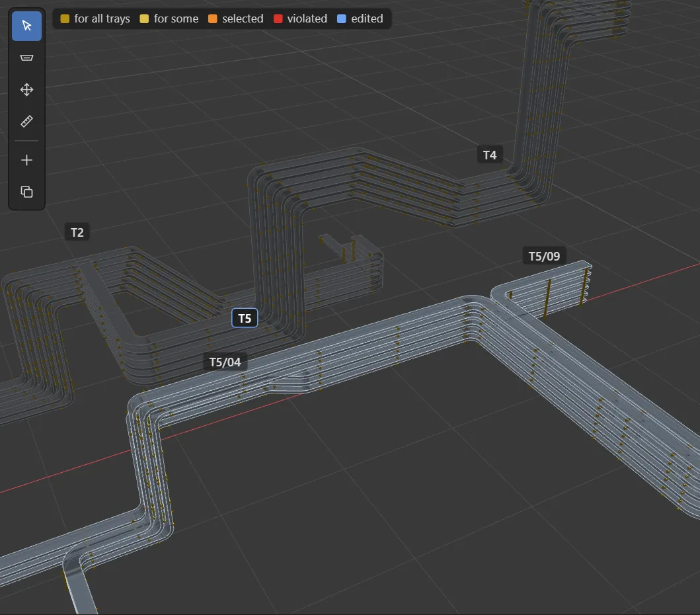This screenshot has width=700, height=615.
Task: Select the T4 tray label
Action: [490, 155]
